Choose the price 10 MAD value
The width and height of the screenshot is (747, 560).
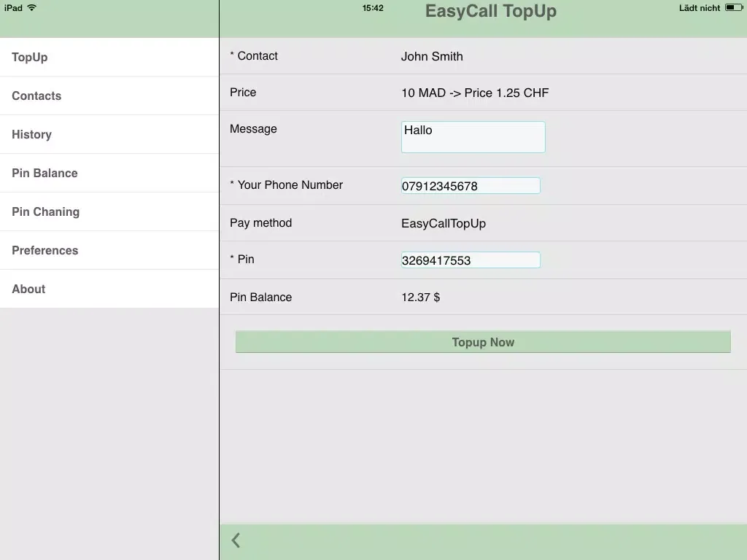click(x=475, y=93)
